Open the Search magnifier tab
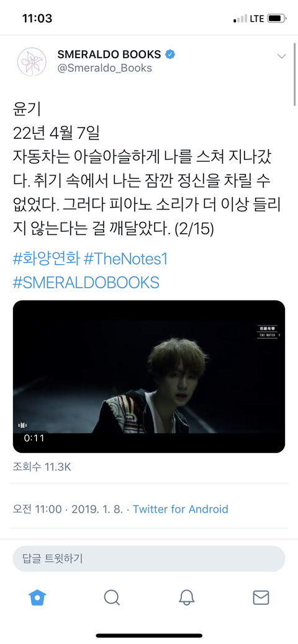The image size is (298, 644). [112, 597]
